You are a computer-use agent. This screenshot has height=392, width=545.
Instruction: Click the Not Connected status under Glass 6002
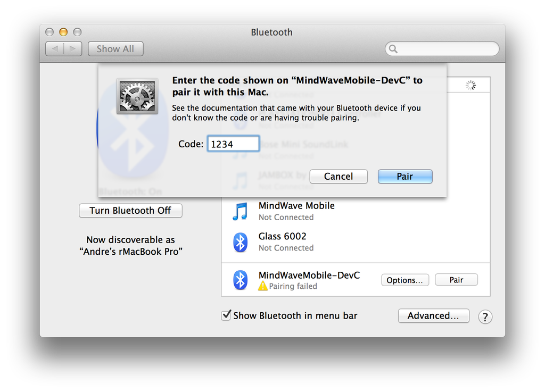coord(286,248)
